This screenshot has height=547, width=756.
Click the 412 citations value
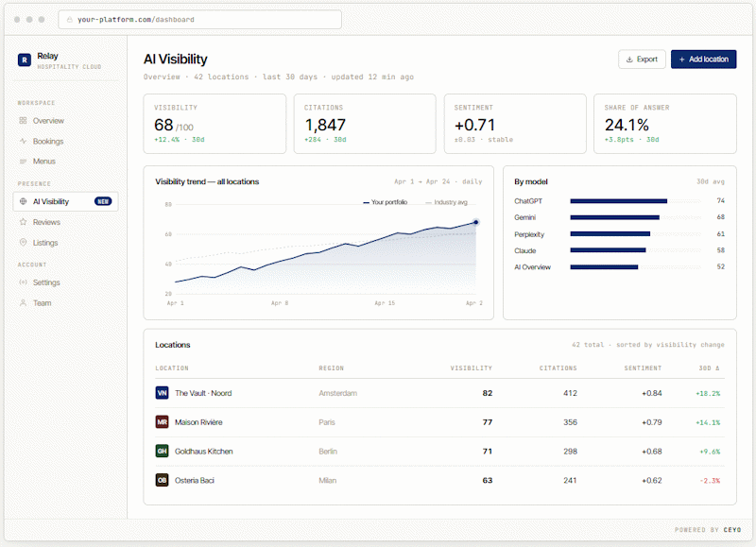coord(570,393)
